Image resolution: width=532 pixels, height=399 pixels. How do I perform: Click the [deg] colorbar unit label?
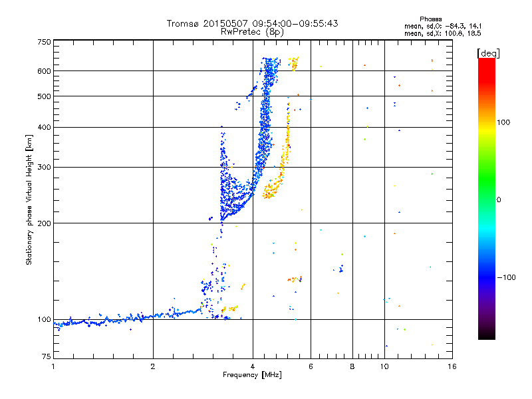coord(488,53)
